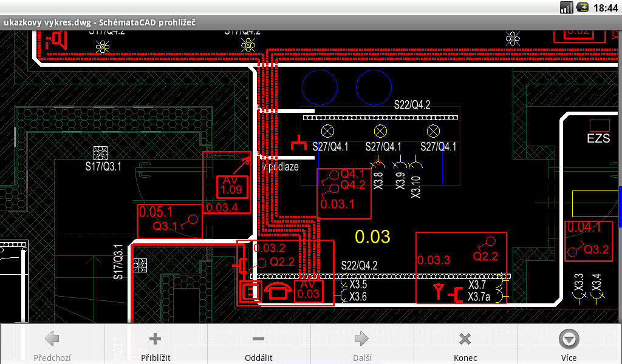Viewport: 622px width, 364px height.
Task: Tap socket label X3.7a
Action: click(479, 297)
